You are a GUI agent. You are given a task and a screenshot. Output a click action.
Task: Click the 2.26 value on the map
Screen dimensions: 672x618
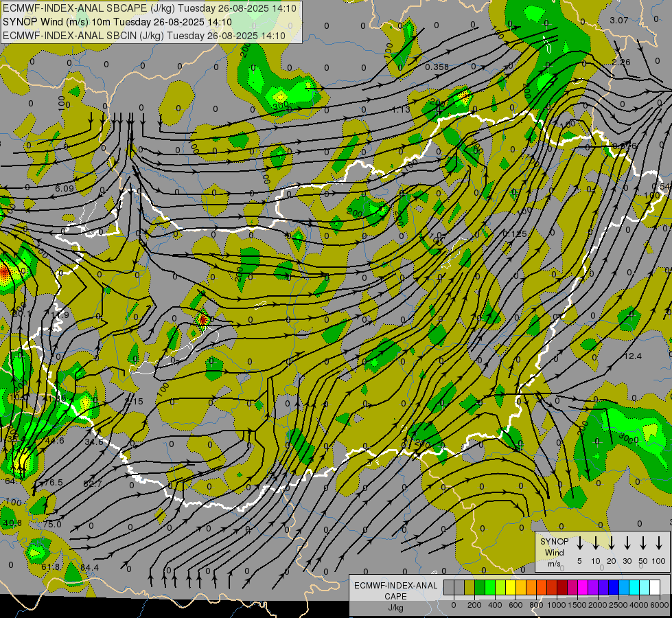pos(621,62)
